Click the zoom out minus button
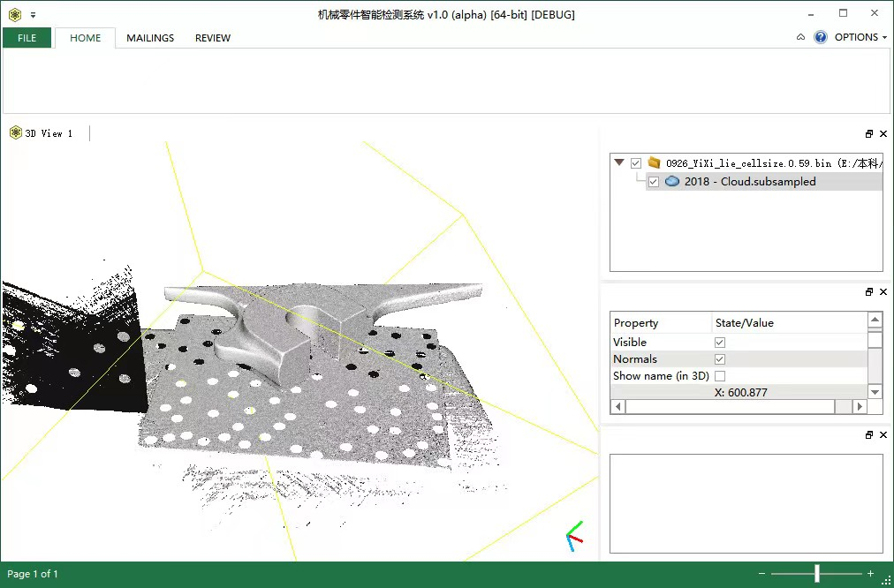894x588 pixels. pyautogui.click(x=761, y=574)
